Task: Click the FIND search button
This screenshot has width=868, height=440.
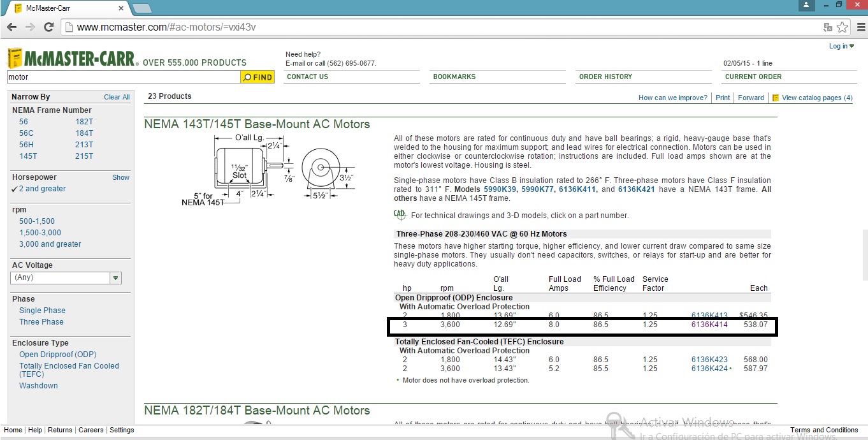Action: (x=257, y=77)
